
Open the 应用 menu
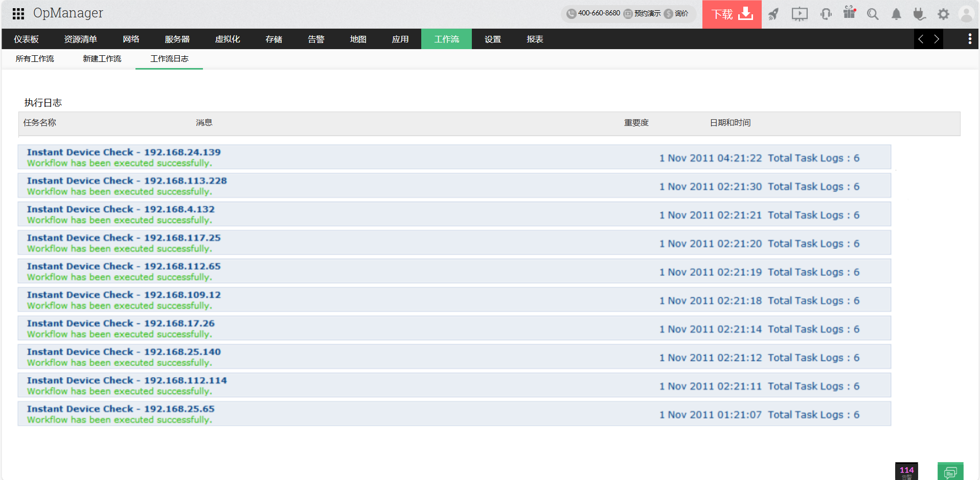(400, 39)
